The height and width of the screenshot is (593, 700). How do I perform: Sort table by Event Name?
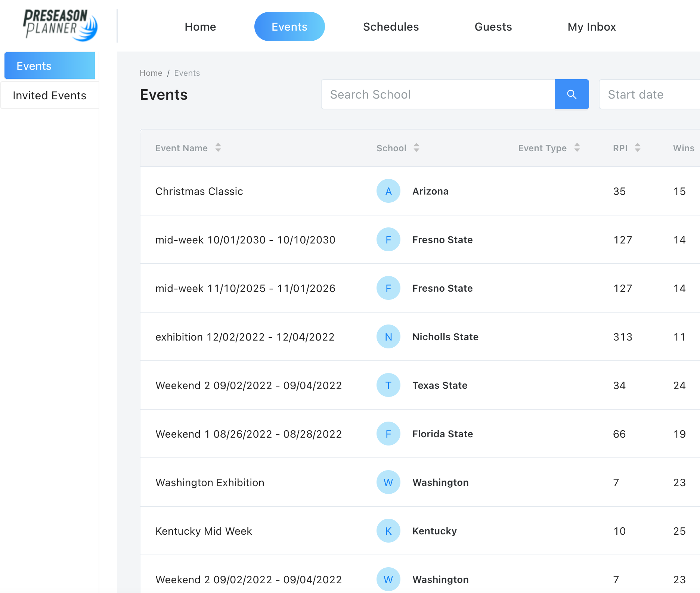pos(218,148)
